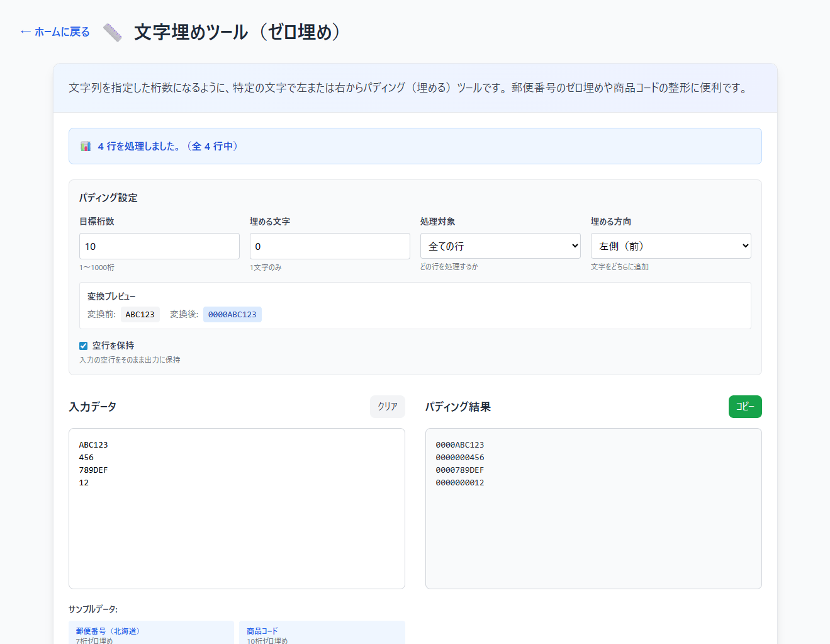Click the 4 行を処理しました status message
830x644 pixels.
pos(168,146)
